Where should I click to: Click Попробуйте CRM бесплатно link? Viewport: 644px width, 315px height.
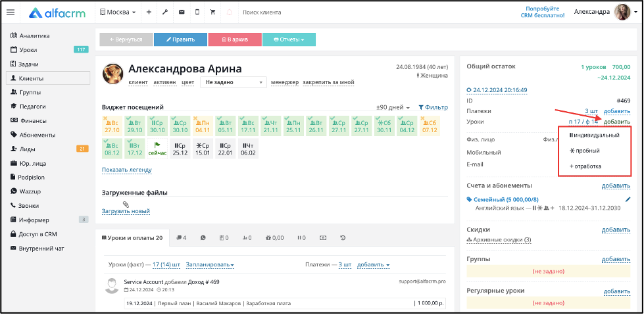click(x=543, y=12)
